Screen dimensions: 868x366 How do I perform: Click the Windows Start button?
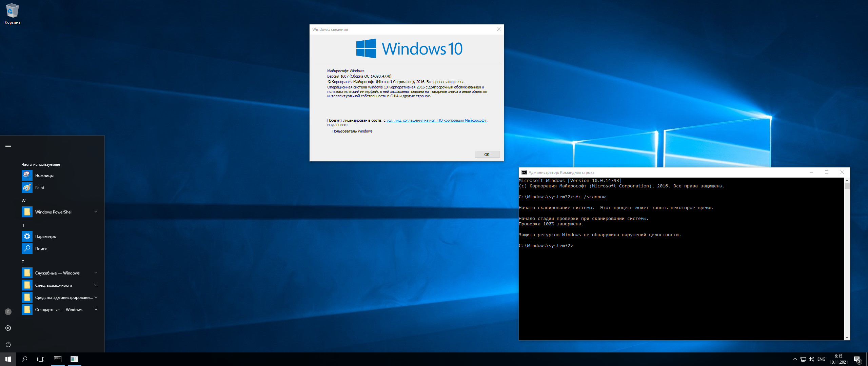[8, 359]
